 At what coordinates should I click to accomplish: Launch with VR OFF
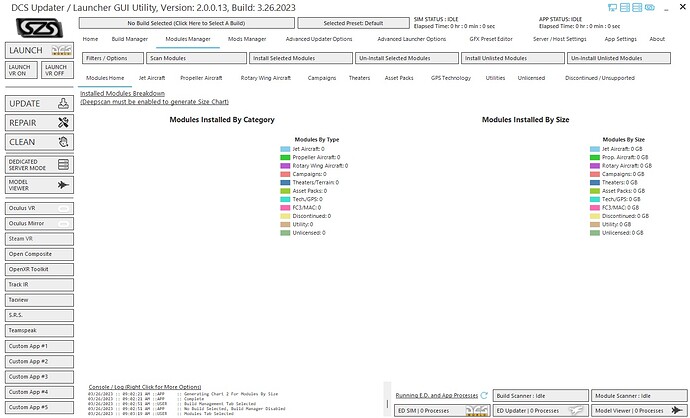(x=57, y=70)
